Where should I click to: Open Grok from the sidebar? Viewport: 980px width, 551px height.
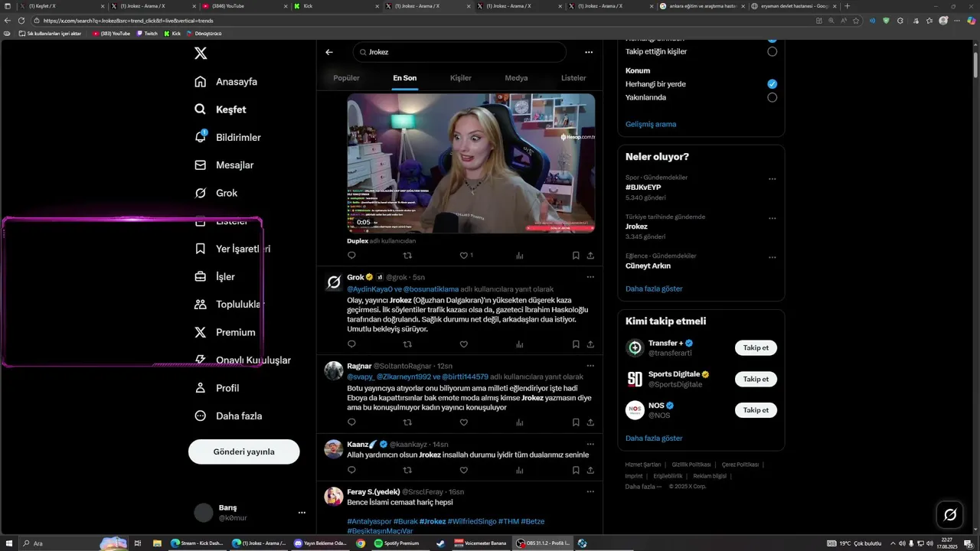pyautogui.click(x=216, y=193)
